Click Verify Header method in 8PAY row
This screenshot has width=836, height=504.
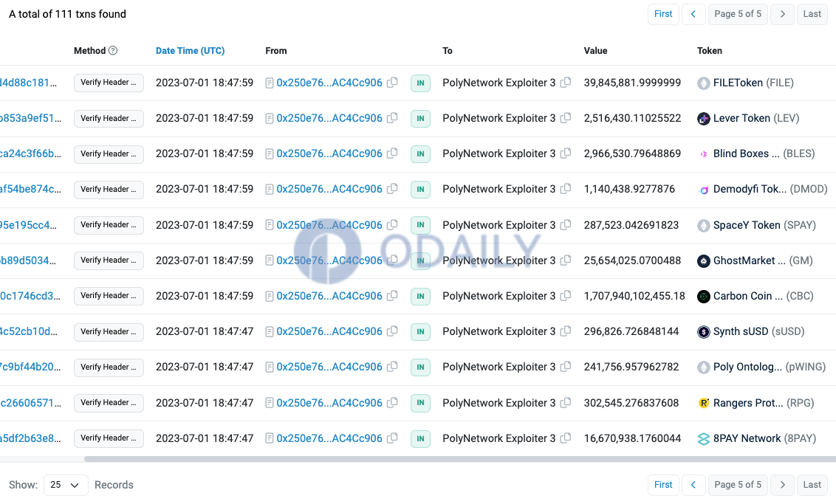click(x=109, y=438)
